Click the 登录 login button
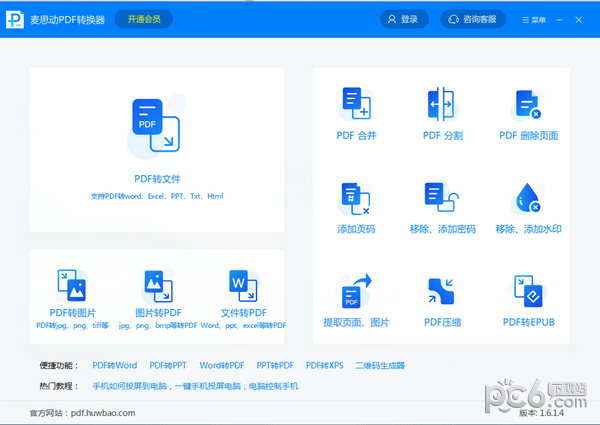 click(x=404, y=19)
